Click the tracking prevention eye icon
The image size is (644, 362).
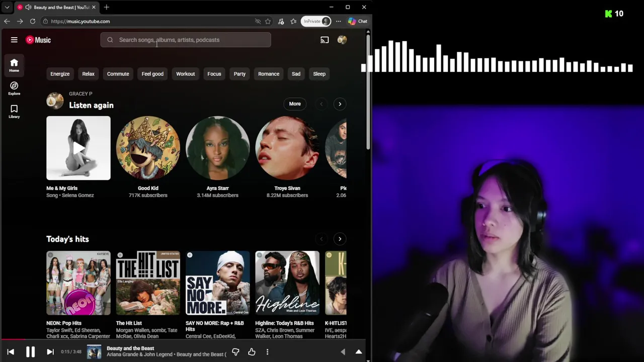click(x=258, y=21)
